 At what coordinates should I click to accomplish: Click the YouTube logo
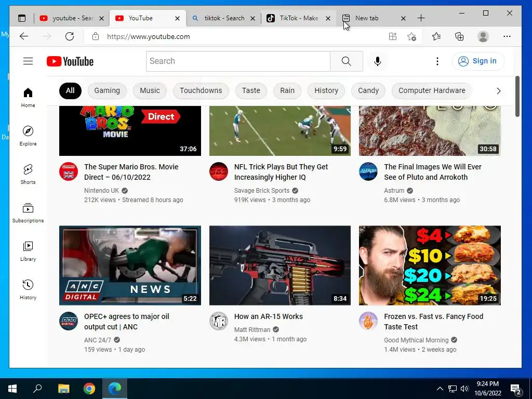70,61
